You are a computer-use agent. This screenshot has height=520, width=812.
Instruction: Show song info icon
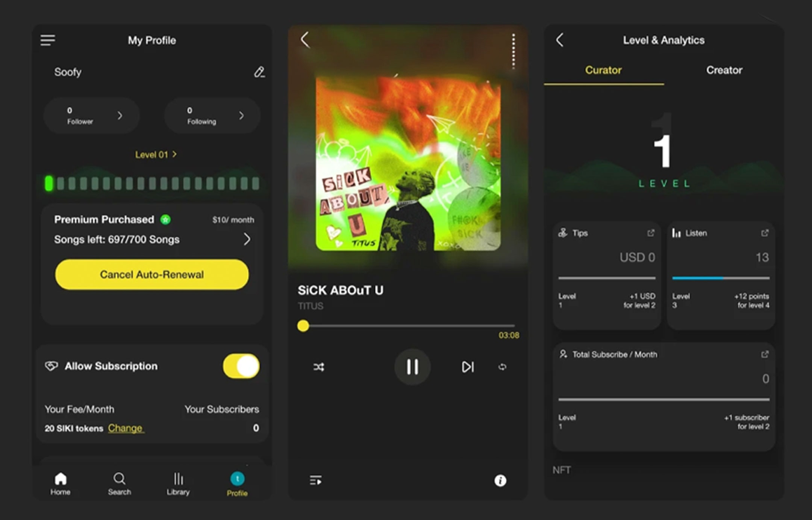pyautogui.click(x=500, y=480)
